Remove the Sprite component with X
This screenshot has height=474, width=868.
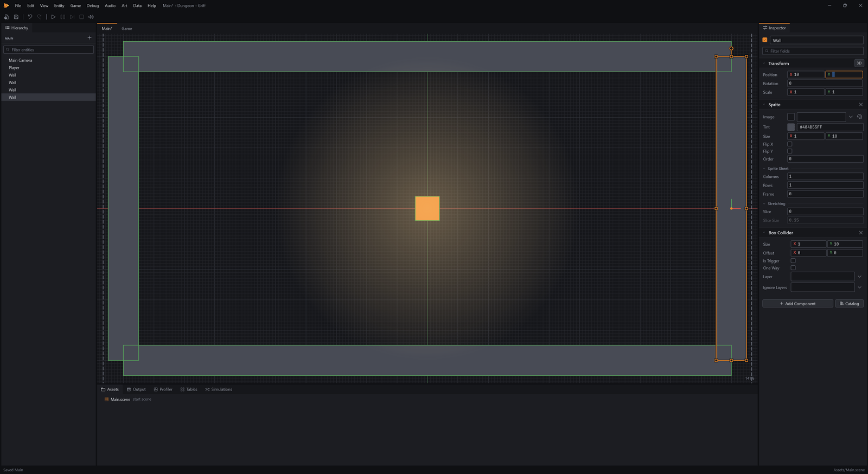click(x=860, y=105)
